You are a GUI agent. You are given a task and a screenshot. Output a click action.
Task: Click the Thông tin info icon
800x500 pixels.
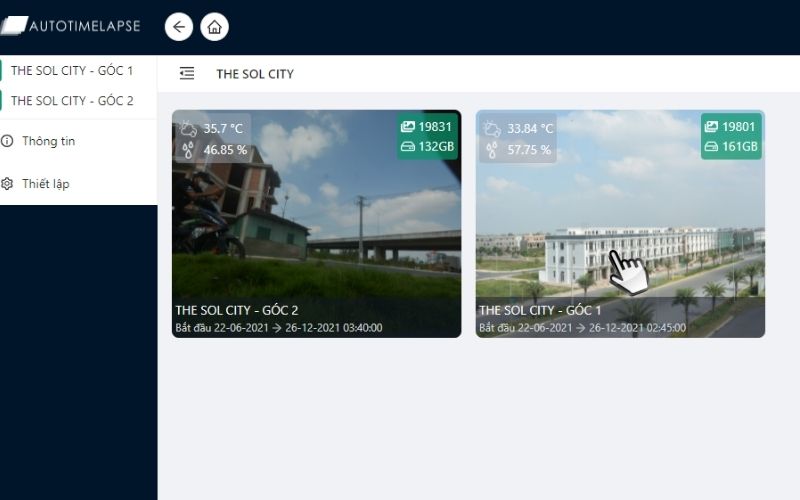(7, 141)
